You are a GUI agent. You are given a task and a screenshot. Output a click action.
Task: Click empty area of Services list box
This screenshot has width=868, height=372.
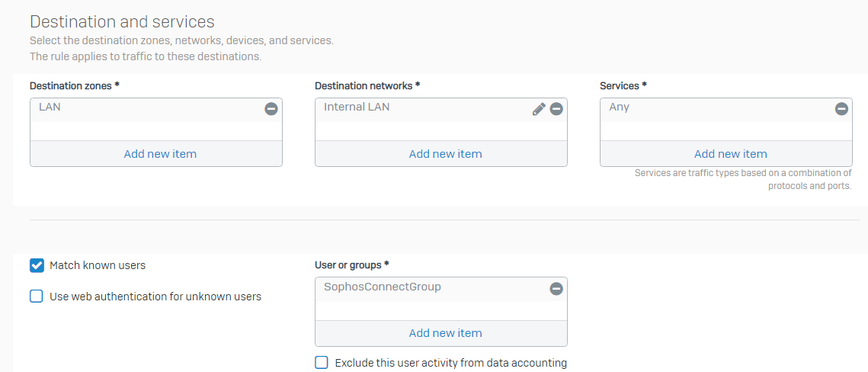726,131
